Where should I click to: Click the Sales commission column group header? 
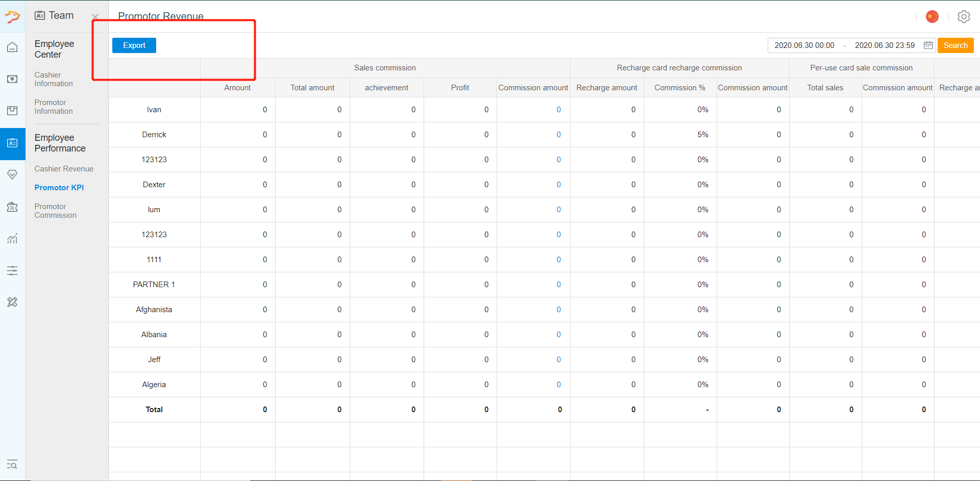click(385, 68)
